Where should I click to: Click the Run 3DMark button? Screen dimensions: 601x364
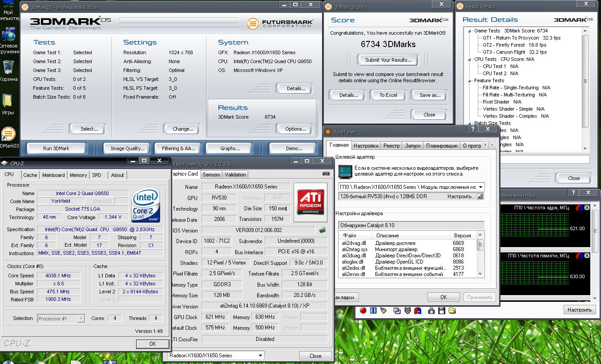pos(56,148)
